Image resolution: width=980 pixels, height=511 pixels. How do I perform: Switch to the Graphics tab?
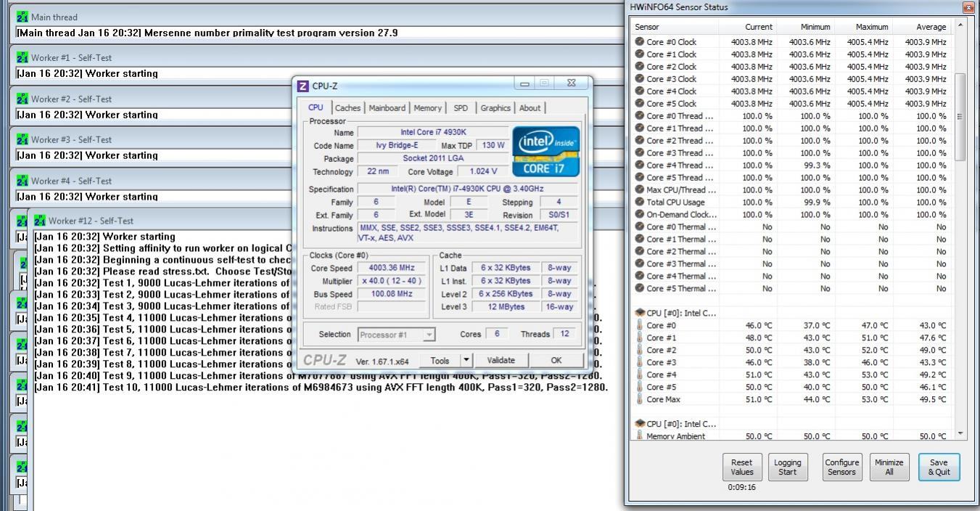point(495,108)
